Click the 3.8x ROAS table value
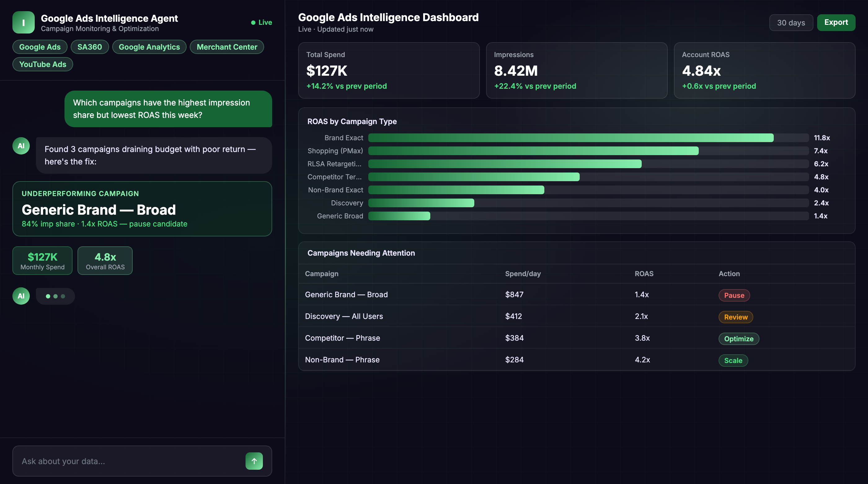The image size is (868, 484). (x=642, y=338)
